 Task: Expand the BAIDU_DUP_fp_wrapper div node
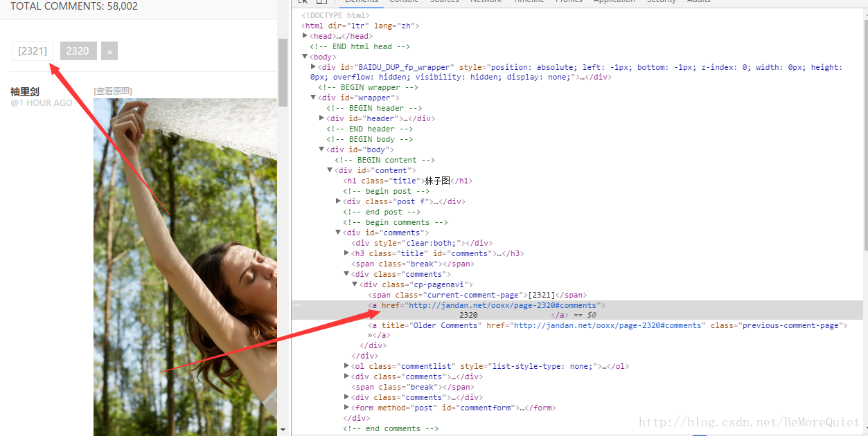[x=313, y=67]
